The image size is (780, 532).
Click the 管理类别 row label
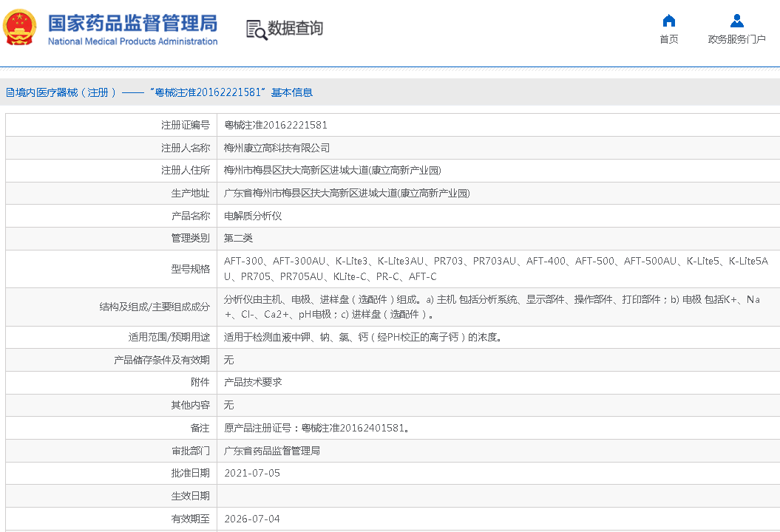tap(191, 238)
